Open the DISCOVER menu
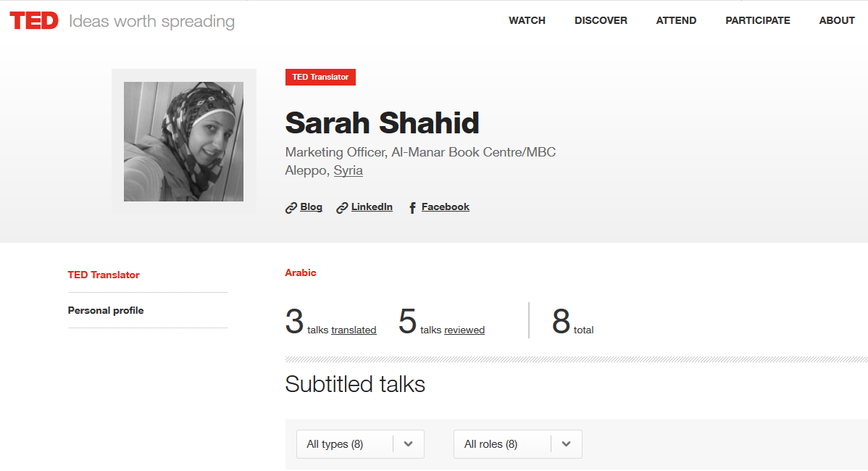 coord(601,20)
